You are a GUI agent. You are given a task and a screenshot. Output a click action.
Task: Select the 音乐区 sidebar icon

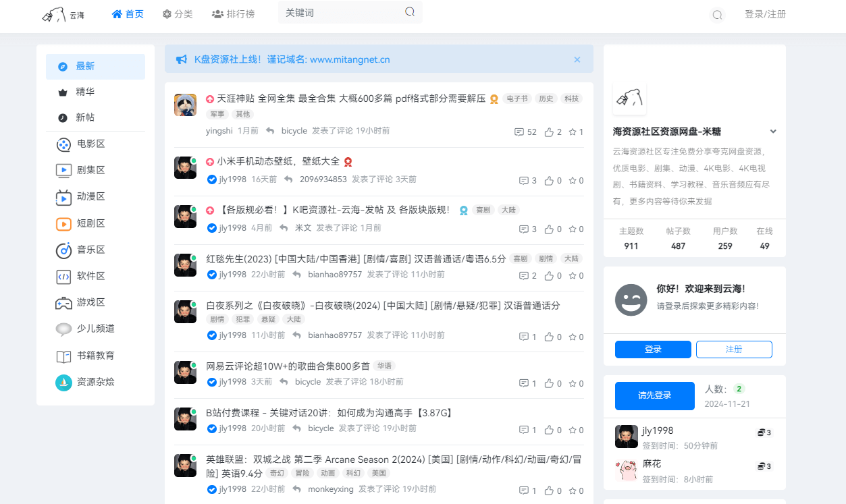tap(63, 250)
